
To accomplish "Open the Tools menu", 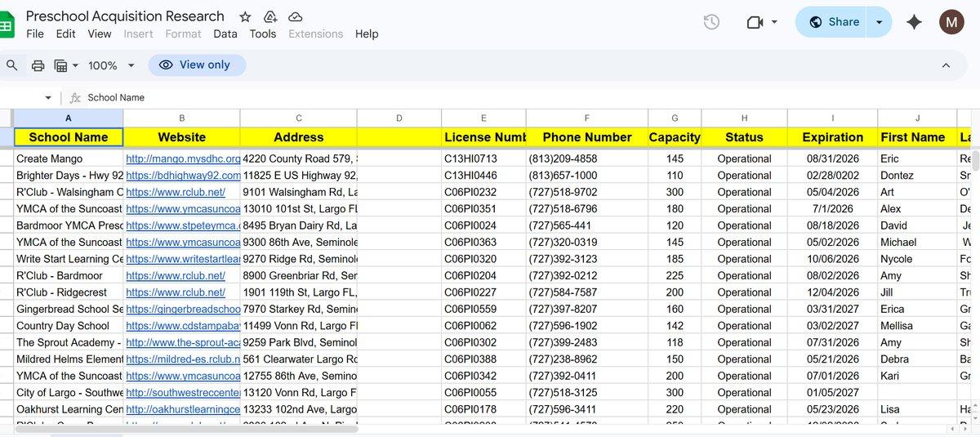I will 263,33.
